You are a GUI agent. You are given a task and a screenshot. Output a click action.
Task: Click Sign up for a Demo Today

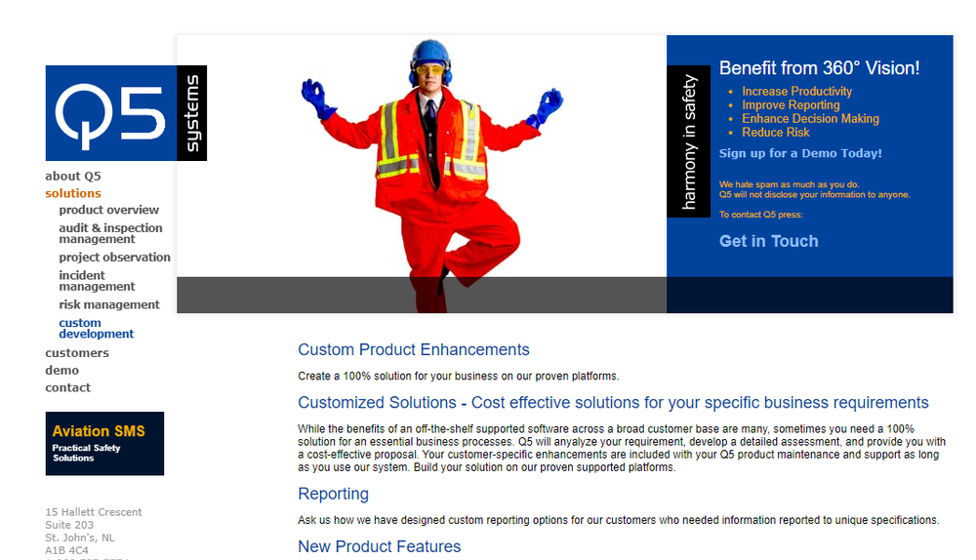(800, 153)
